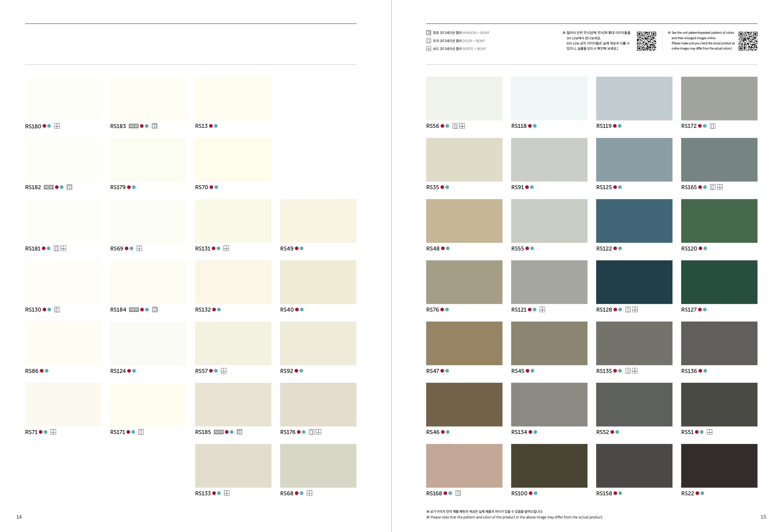Click the RS176 color code label

click(x=288, y=432)
